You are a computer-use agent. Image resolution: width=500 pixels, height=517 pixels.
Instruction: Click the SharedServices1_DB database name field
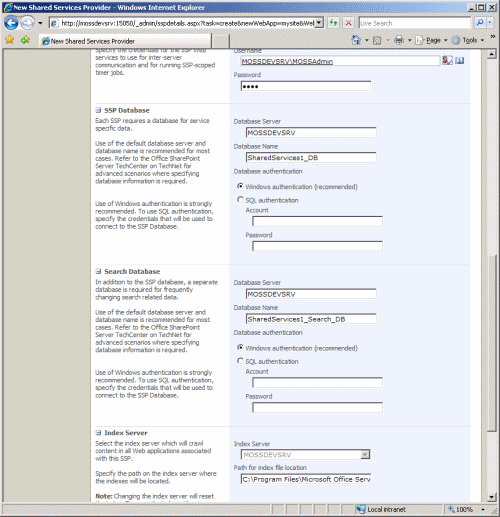(311, 158)
